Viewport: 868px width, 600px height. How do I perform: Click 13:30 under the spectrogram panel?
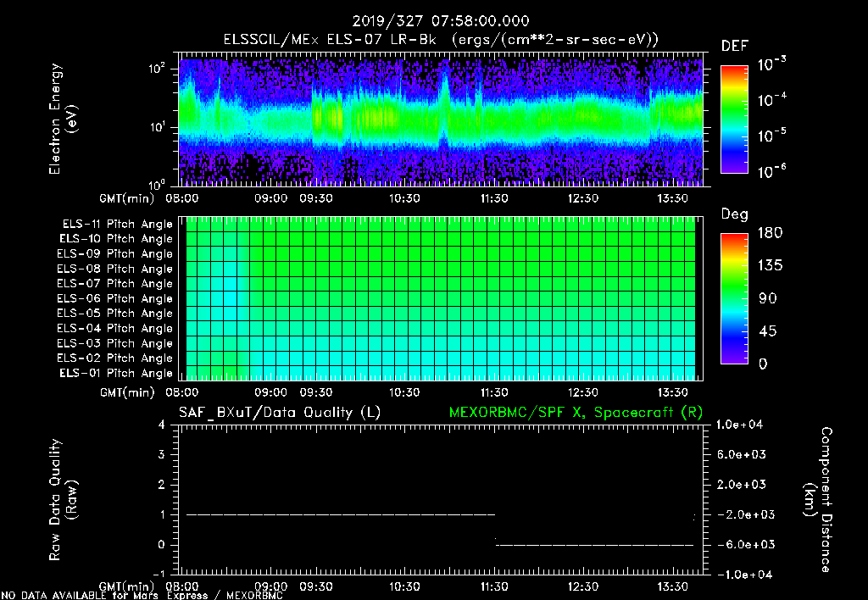point(672,198)
